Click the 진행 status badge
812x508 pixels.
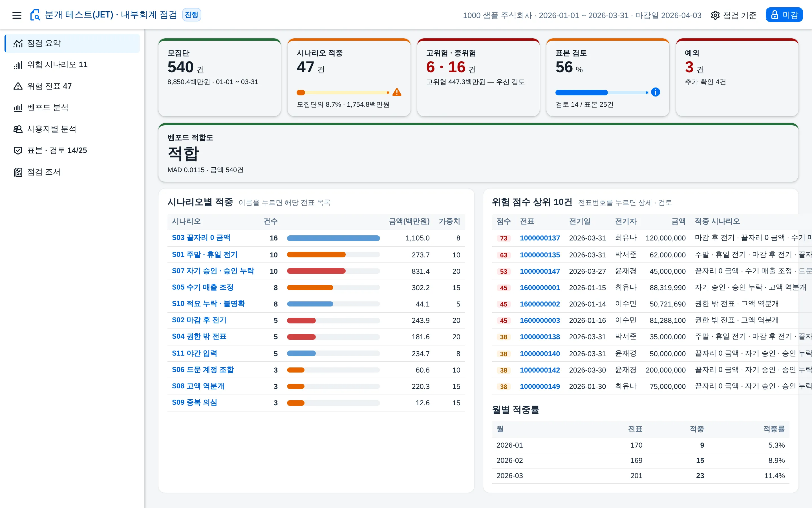pos(192,15)
